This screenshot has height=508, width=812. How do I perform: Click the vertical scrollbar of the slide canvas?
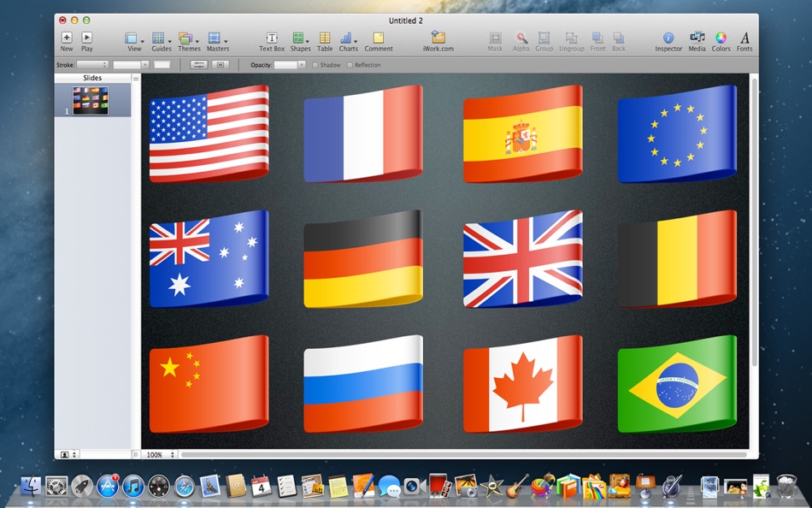754,223
